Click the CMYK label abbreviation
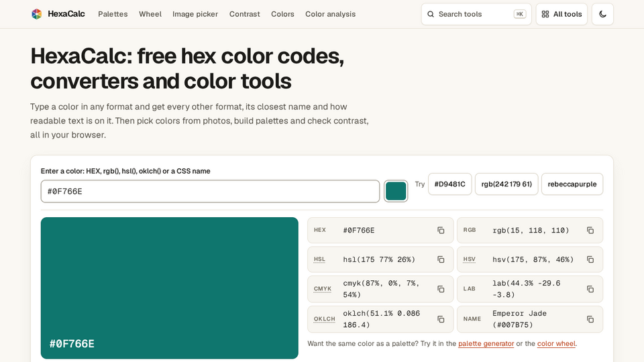This screenshot has width=644, height=362. point(323,289)
